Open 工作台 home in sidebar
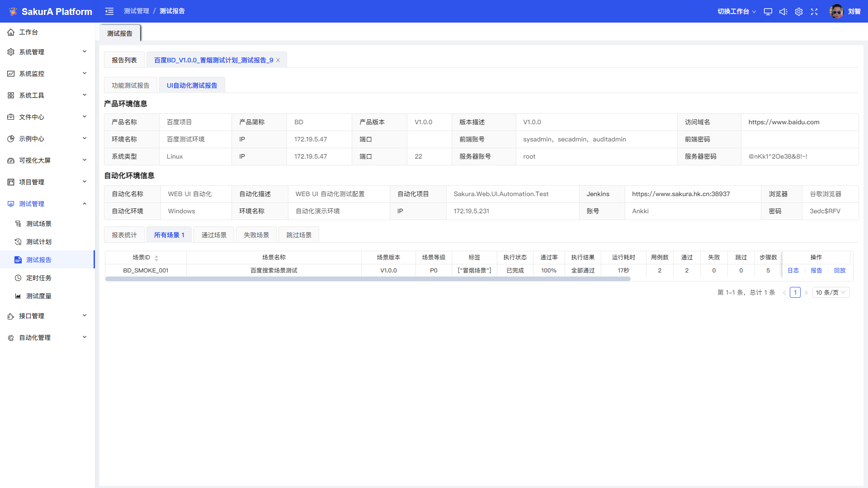This screenshot has width=868, height=488. (x=28, y=32)
